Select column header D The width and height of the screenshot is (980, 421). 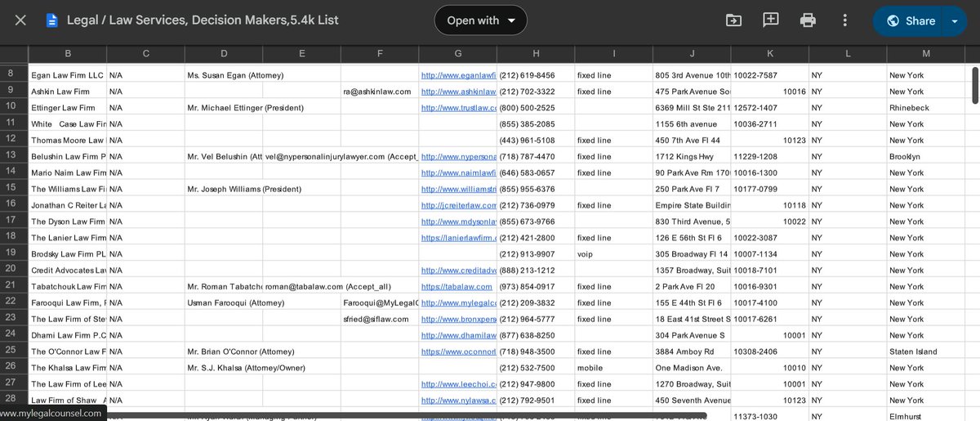pyautogui.click(x=224, y=54)
